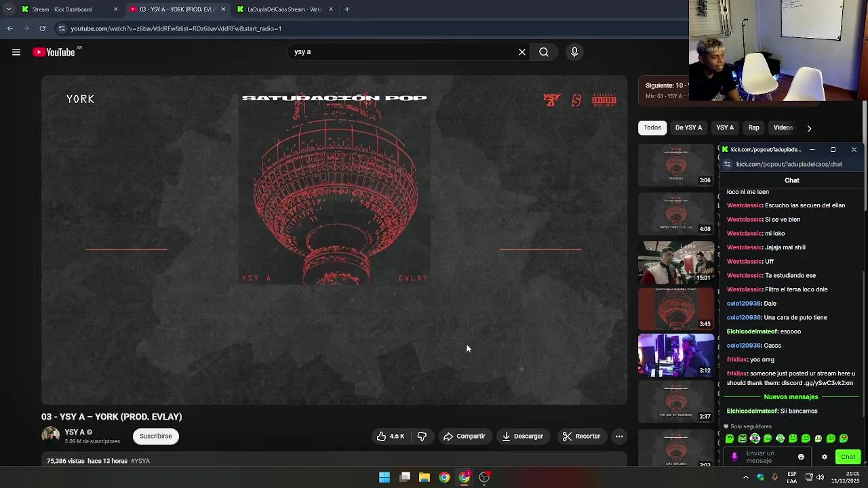
Task: Switch to LaDuplaDelCaos Stream tab
Action: coord(285,9)
